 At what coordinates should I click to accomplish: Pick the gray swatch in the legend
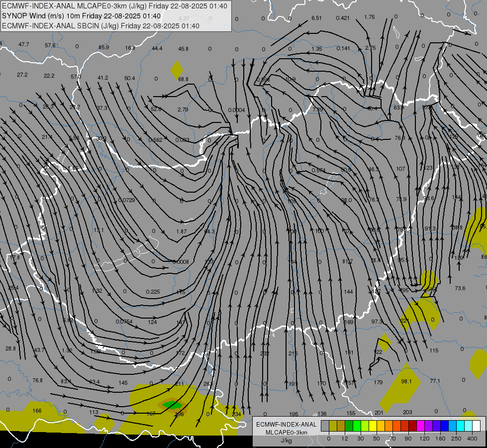point(325,426)
